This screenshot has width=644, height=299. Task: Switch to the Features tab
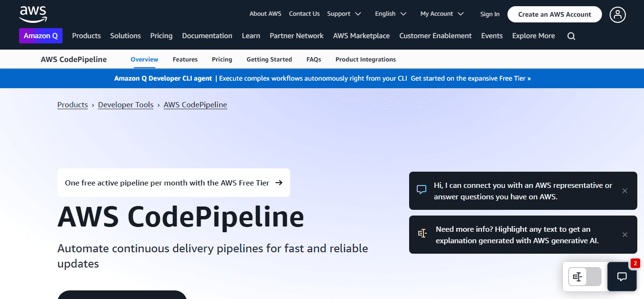(185, 60)
